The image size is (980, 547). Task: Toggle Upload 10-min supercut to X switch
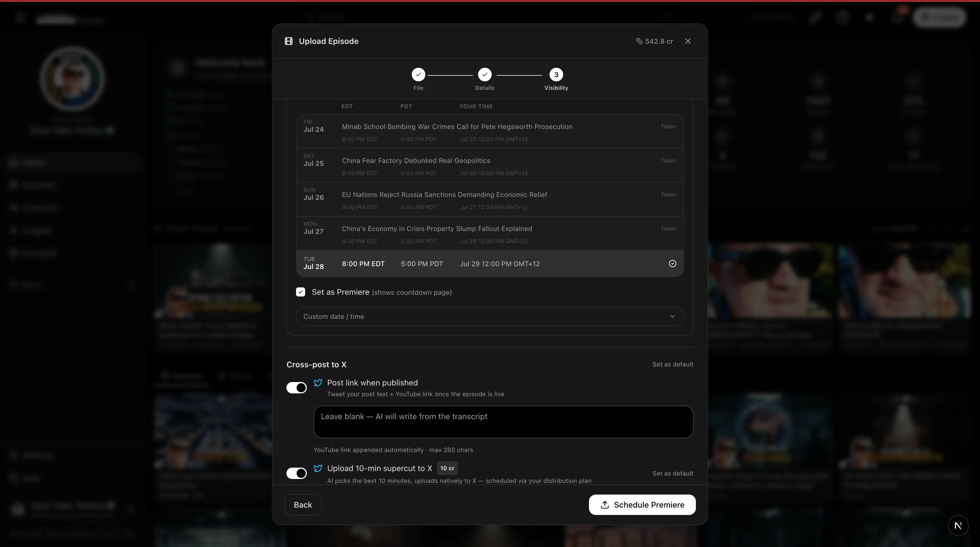tap(296, 473)
